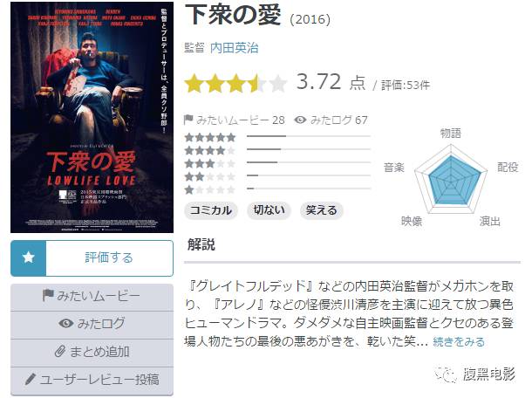Open director link 内田英治

tap(234, 48)
